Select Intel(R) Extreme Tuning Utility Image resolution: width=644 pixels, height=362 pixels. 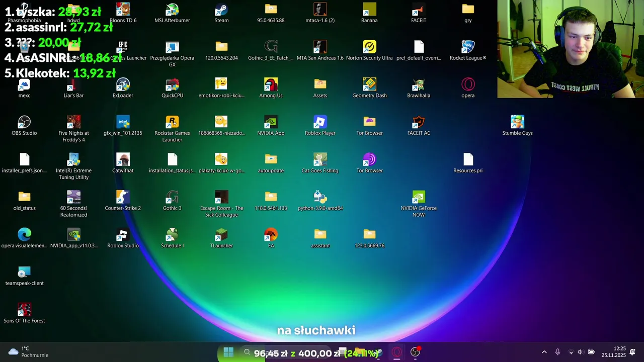[x=73, y=166]
